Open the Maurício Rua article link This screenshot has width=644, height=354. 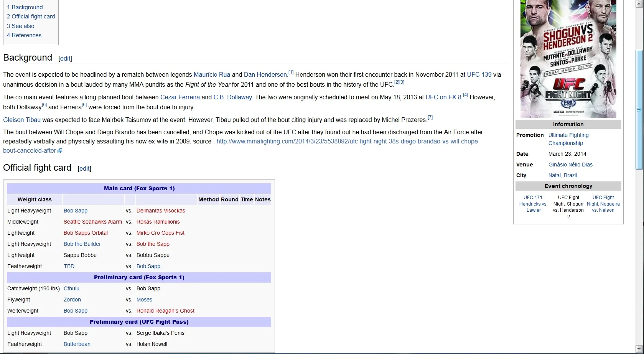[x=212, y=75]
